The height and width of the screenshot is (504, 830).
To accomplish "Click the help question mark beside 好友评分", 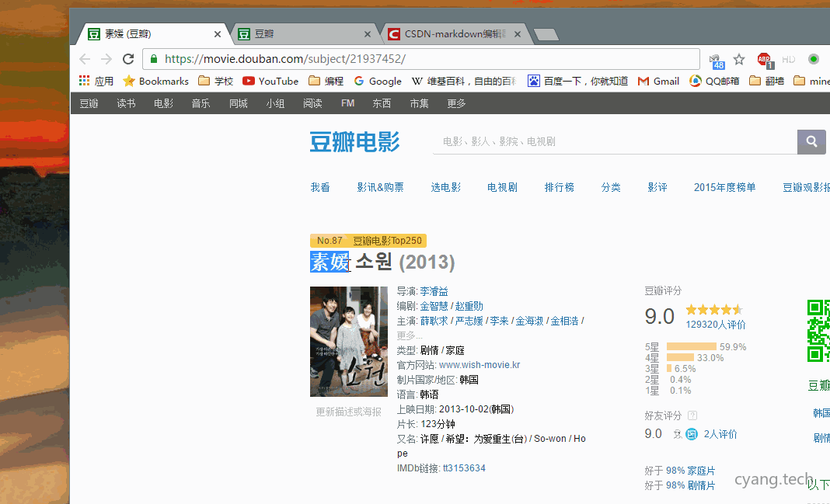I will pos(692,415).
